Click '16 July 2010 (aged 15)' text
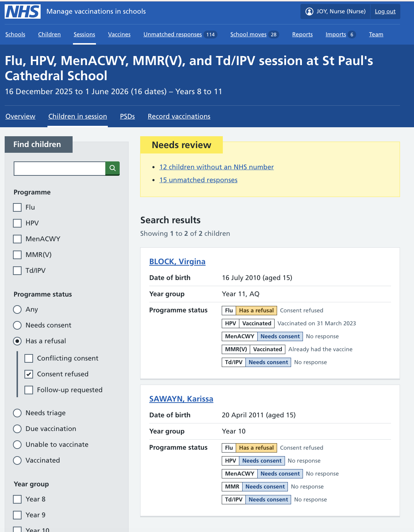The height and width of the screenshot is (532, 414). (257, 278)
